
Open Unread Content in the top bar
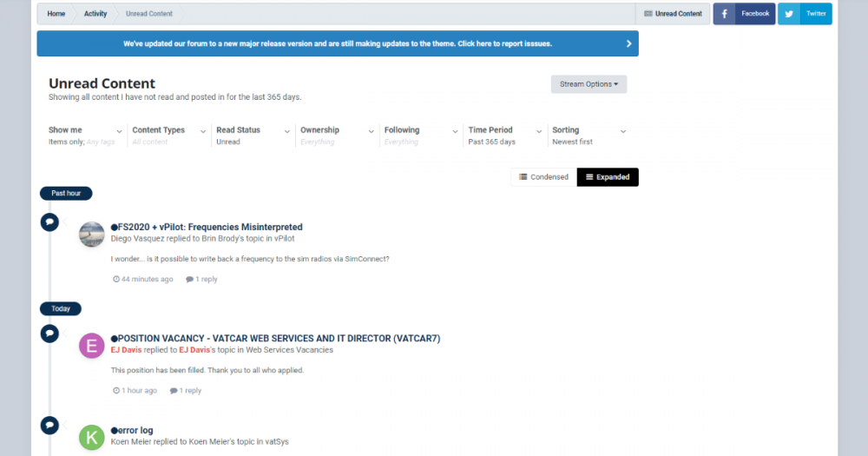click(673, 14)
